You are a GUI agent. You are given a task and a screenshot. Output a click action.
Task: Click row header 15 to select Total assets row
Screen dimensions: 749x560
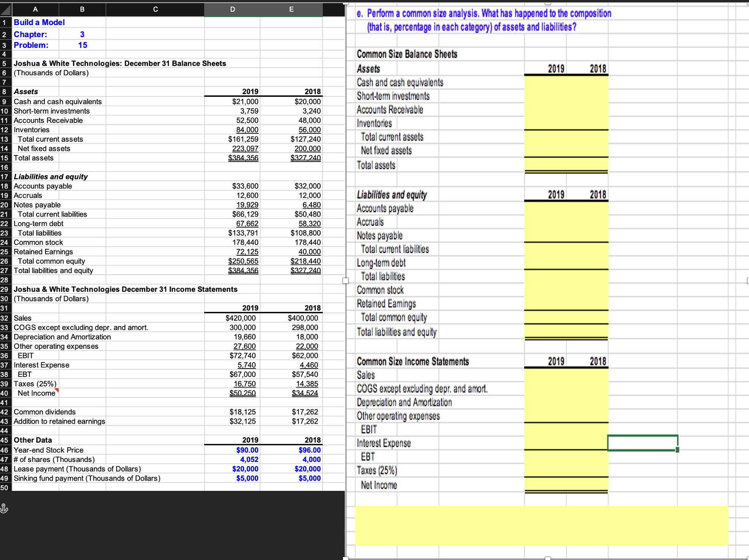[x=5, y=158]
